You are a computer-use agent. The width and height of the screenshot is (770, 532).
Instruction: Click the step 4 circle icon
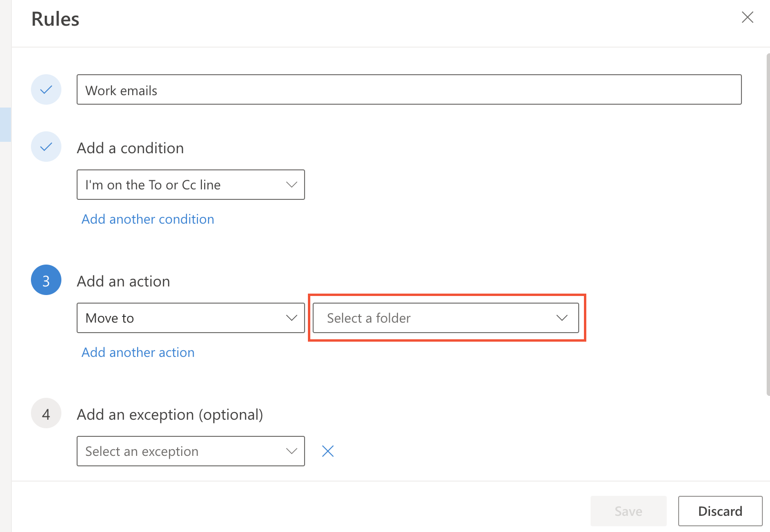point(46,414)
